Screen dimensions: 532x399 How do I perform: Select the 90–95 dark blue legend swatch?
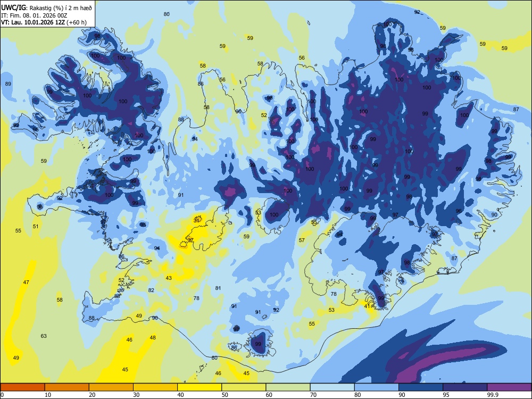[x=421, y=387]
